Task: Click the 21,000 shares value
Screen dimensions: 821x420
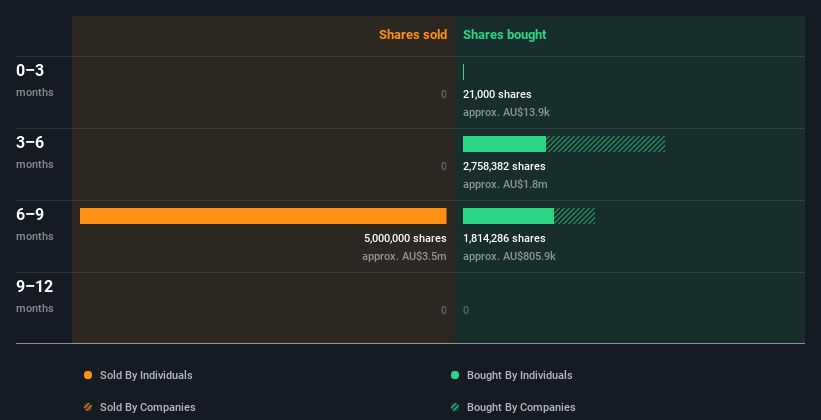Action: point(497,94)
